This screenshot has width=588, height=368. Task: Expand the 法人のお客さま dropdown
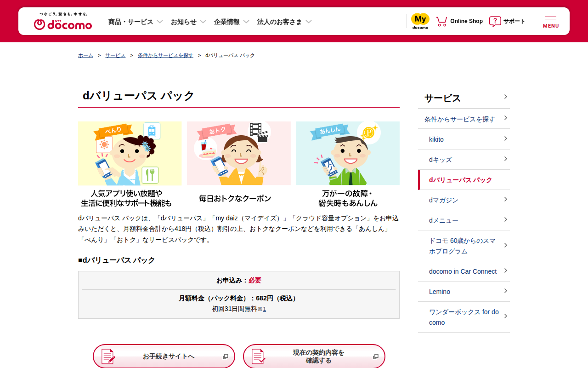309,22
